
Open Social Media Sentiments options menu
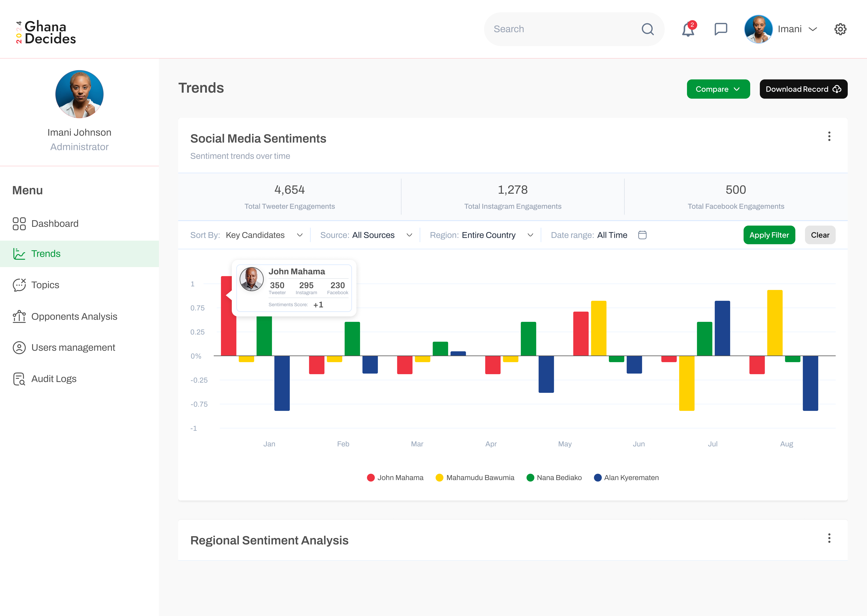click(x=829, y=137)
